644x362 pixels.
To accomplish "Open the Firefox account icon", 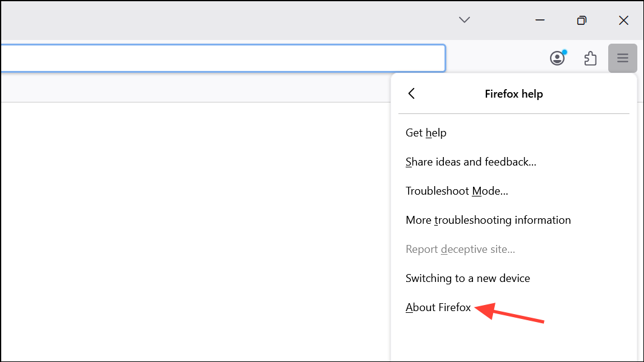I will pos(557,58).
